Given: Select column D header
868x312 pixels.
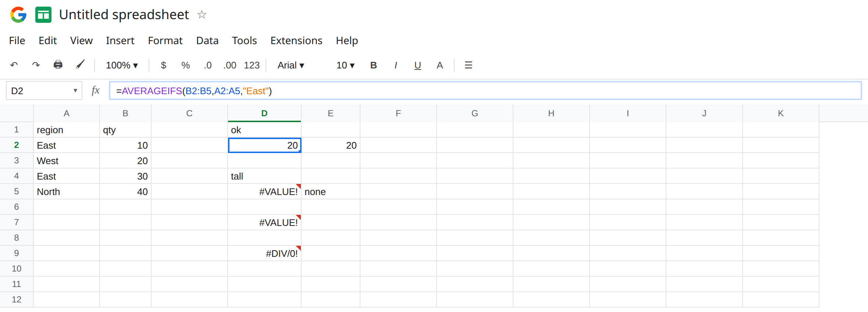Looking at the screenshot, I should coord(264,113).
